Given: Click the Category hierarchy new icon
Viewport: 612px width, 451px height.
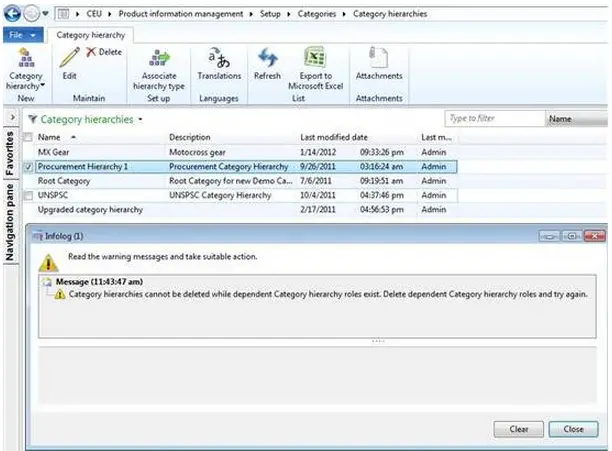Looking at the screenshot, I should [x=25, y=59].
